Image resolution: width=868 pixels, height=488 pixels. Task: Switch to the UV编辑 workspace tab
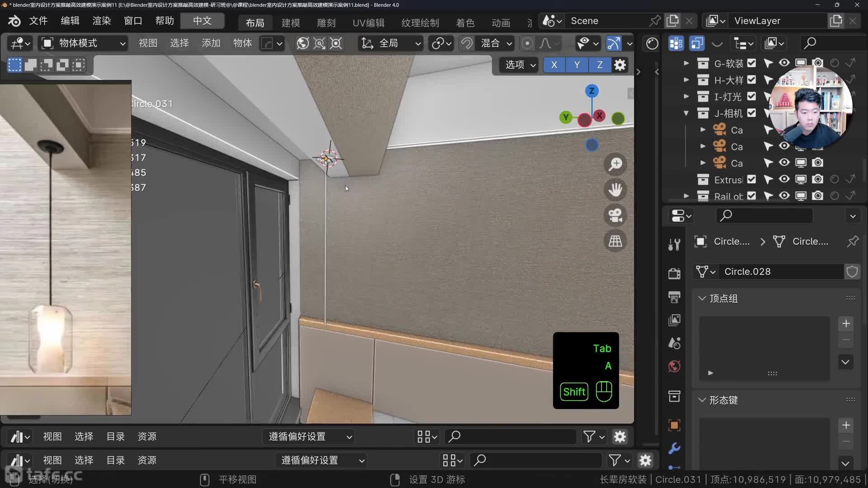pos(368,23)
